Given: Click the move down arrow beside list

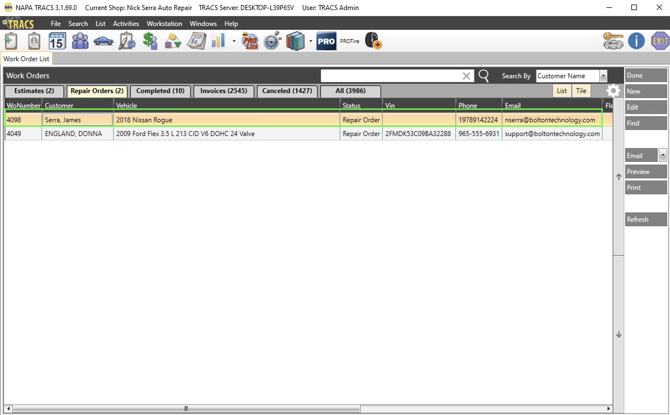Looking at the screenshot, I should (x=618, y=335).
